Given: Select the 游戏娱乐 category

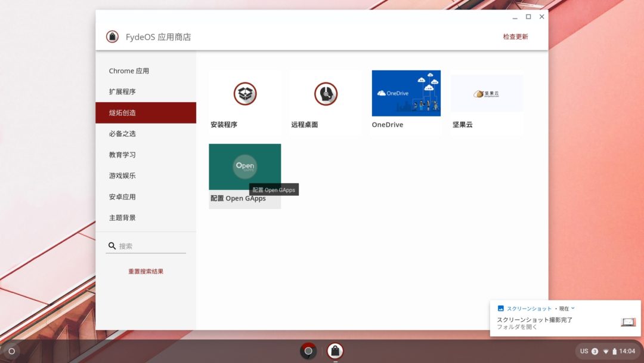Looking at the screenshot, I should pos(146,176).
